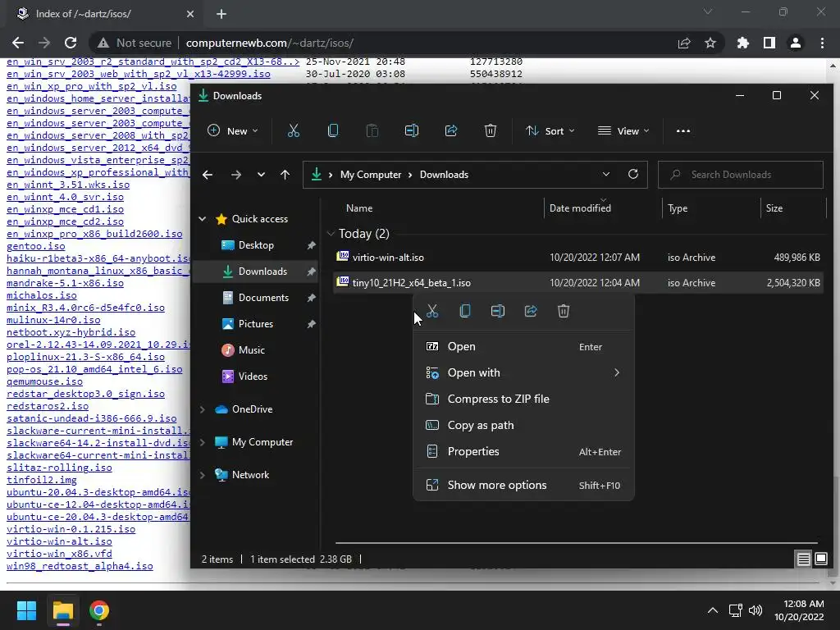The width and height of the screenshot is (840, 630).
Task: Go forward in File Explorer
Action: tap(235, 175)
